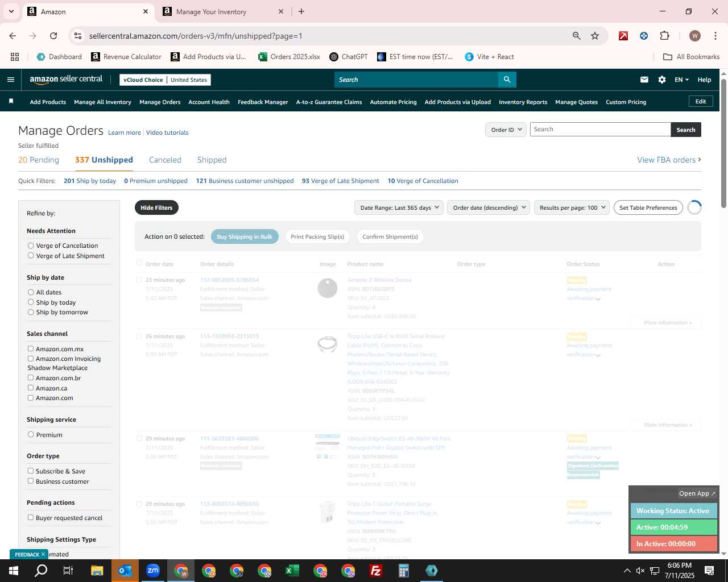
Task: Check the Amazon.ca sales channel
Action: pos(31,388)
